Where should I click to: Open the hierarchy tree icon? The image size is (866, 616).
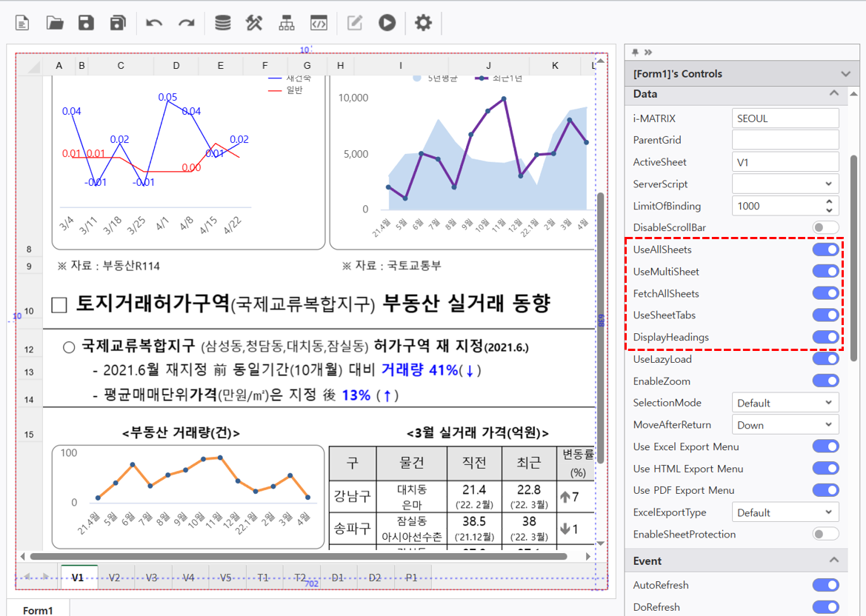pos(287,23)
